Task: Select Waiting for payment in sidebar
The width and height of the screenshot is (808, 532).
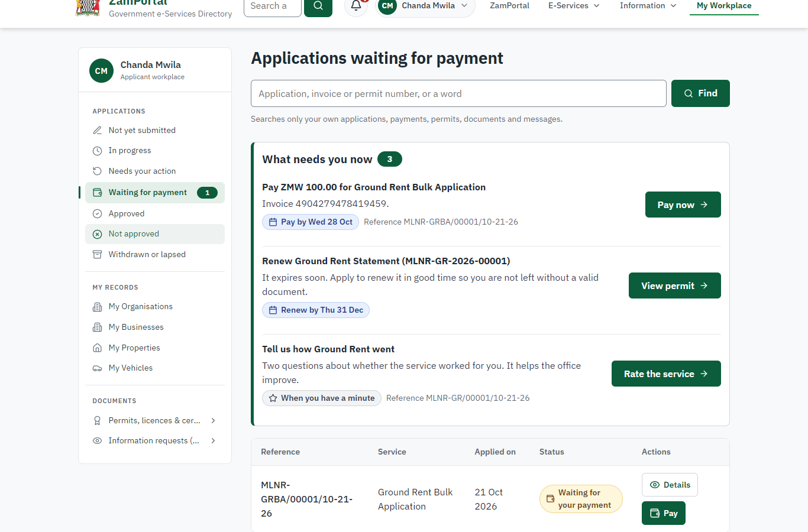Action: coord(155,193)
